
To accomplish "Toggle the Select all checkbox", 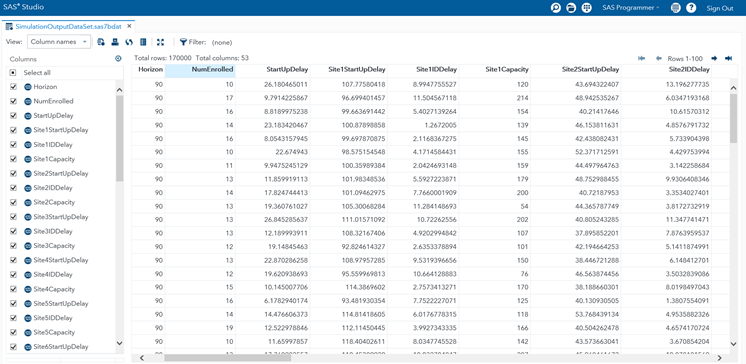I will pyautogui.click(x=13, y=73).
